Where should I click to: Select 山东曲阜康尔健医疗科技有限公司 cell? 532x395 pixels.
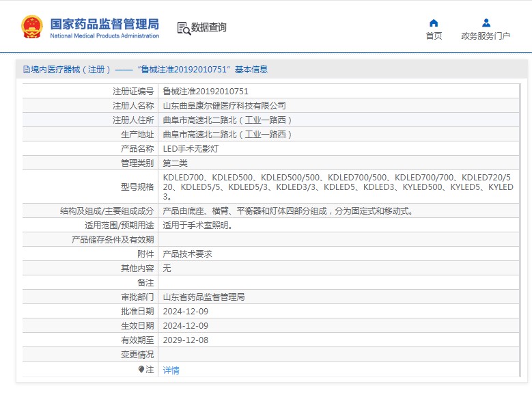(x=224, y=106)
